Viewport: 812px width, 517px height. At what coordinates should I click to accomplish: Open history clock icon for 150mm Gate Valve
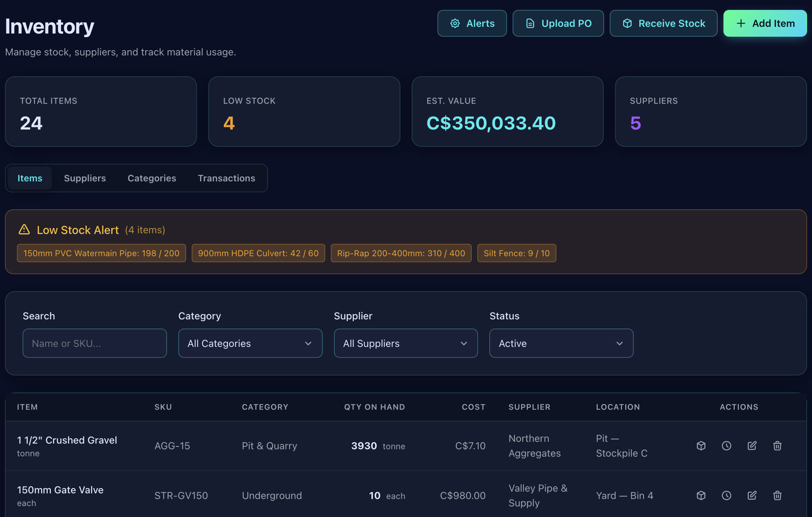pyautogui.click(x=726, y=495)
